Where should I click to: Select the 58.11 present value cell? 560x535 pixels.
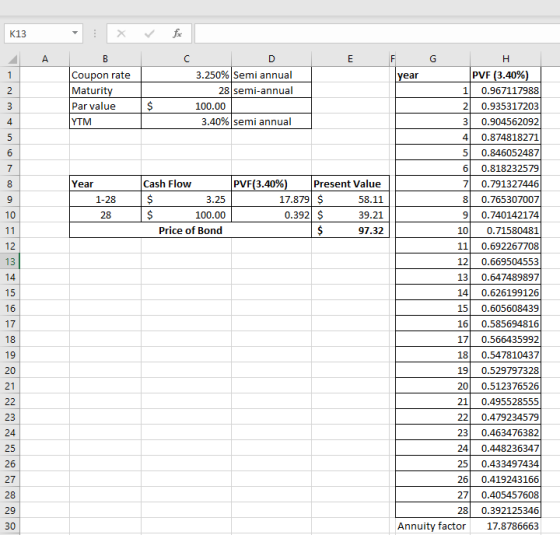point(350,199)
